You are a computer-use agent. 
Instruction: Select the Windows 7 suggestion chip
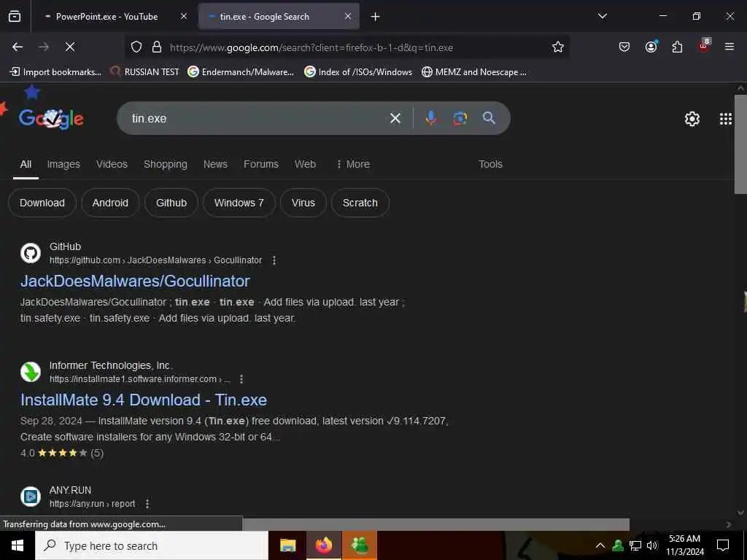click(x=239, y=203)
